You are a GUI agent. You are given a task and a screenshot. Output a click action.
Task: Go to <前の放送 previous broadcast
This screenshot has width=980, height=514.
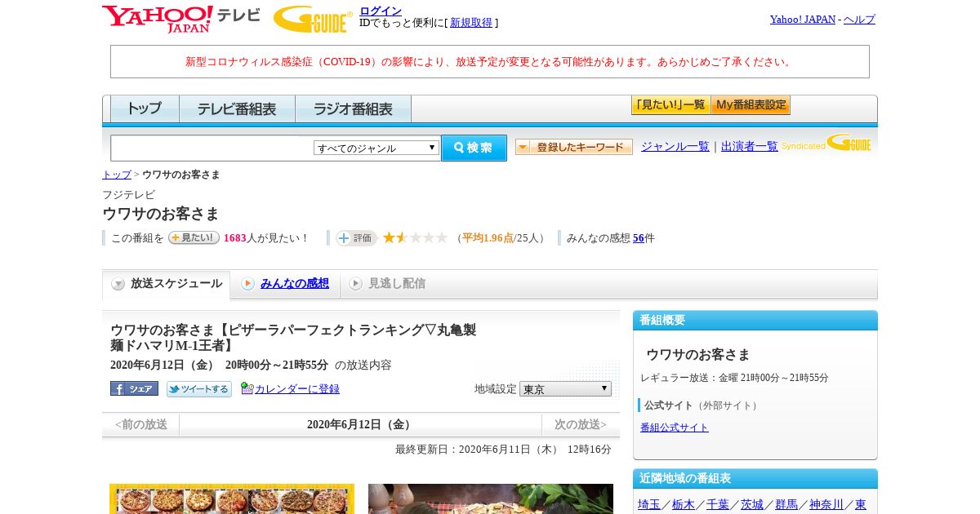pos(140,424)
